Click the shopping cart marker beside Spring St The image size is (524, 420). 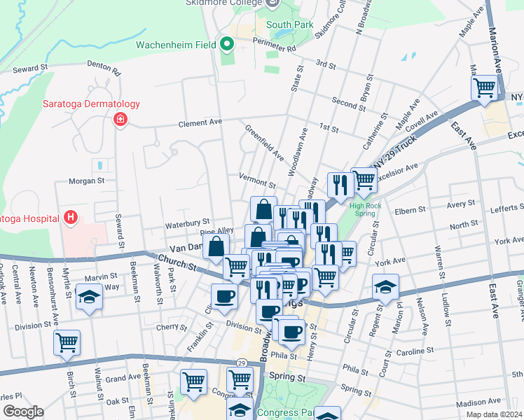click(x=240, y=379)
